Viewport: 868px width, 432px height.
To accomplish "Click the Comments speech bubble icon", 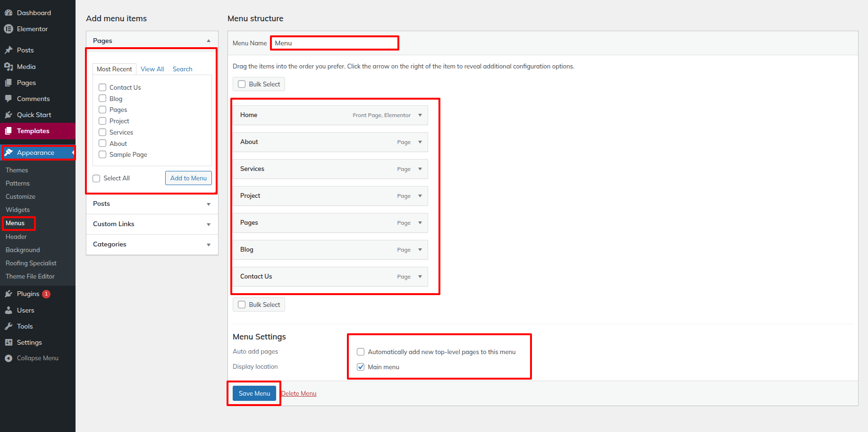I will pyautogui.click(x=8, y=99).
